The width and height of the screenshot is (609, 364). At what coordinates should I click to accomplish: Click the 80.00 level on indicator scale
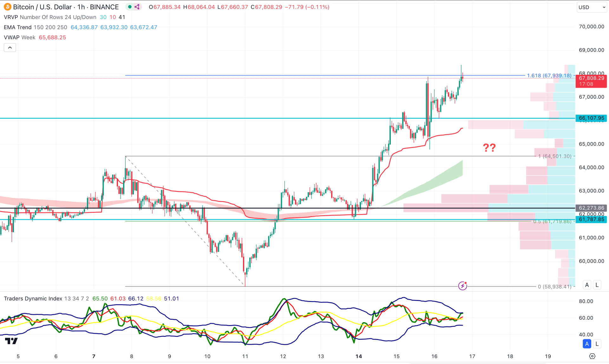click(586, 301)
